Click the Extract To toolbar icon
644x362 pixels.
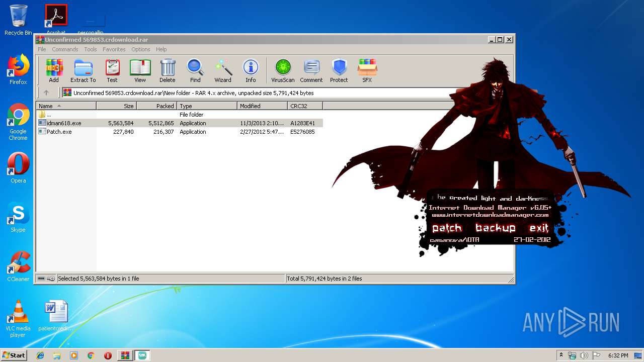point(83,70)
